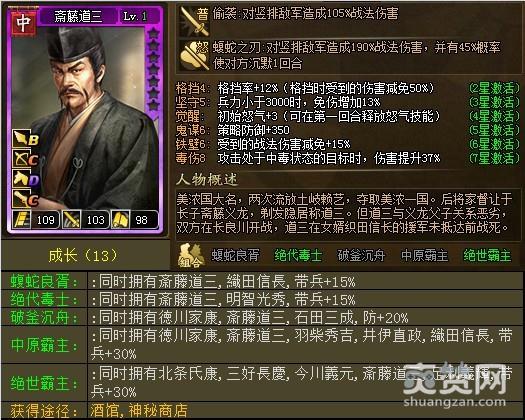Click the red 中 faction badge
The image size is (525, 420).
[x=23, y=23]
